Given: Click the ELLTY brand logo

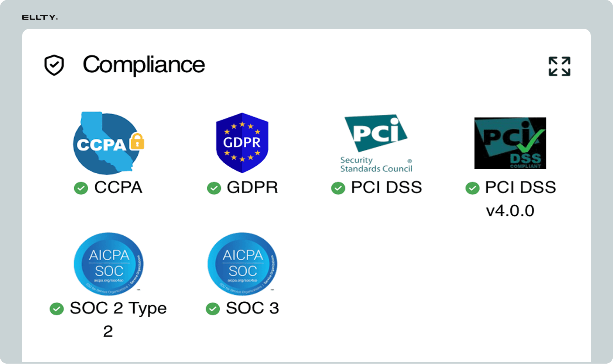Looking at the screenshot, I should (40, 17).
